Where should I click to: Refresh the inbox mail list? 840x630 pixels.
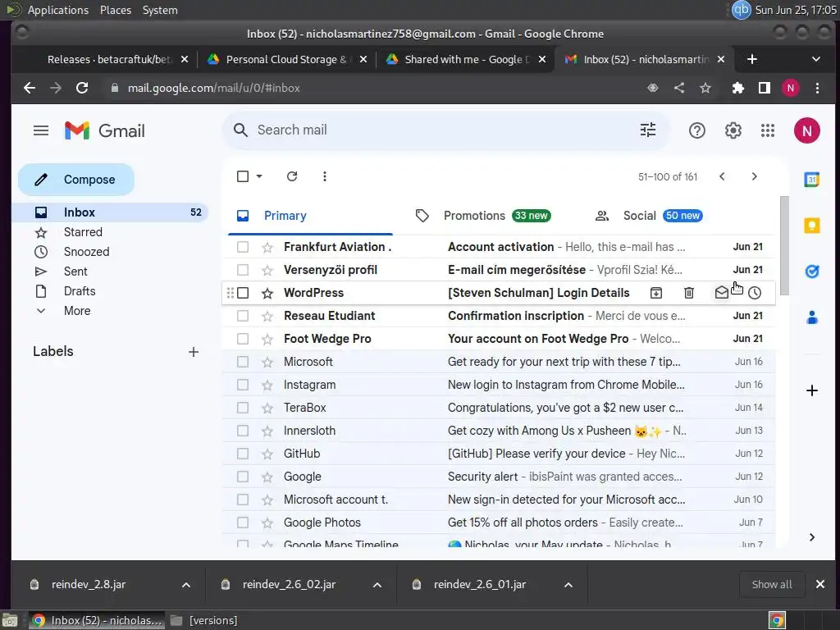point(292,176)
